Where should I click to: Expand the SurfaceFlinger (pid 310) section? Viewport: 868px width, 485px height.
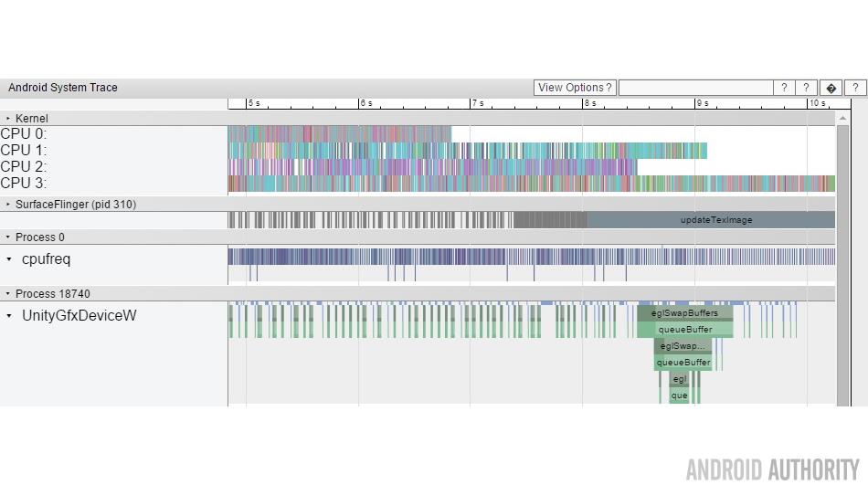(x=8, y=205)
